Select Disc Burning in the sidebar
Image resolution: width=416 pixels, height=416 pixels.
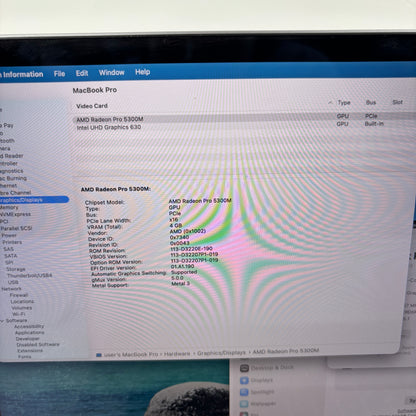13,178
